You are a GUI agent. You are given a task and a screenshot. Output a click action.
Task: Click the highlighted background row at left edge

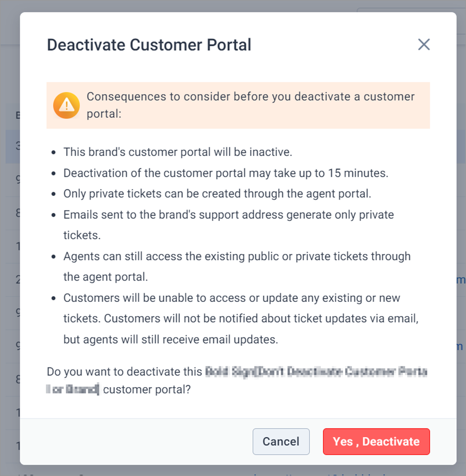coord(12,146)
